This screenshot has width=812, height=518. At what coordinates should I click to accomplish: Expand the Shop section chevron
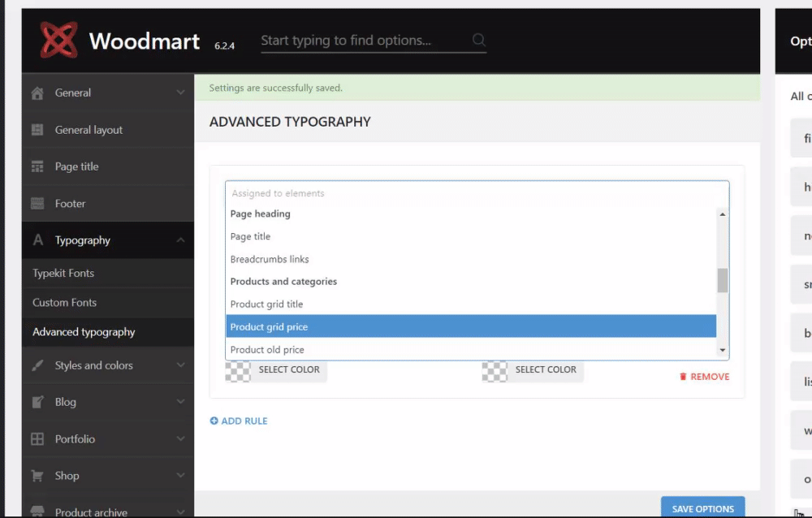[x=180, y=476]
